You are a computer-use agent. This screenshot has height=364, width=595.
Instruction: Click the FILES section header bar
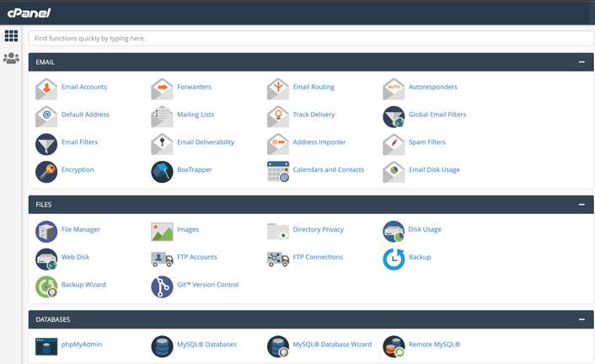[x=311, y=205]
